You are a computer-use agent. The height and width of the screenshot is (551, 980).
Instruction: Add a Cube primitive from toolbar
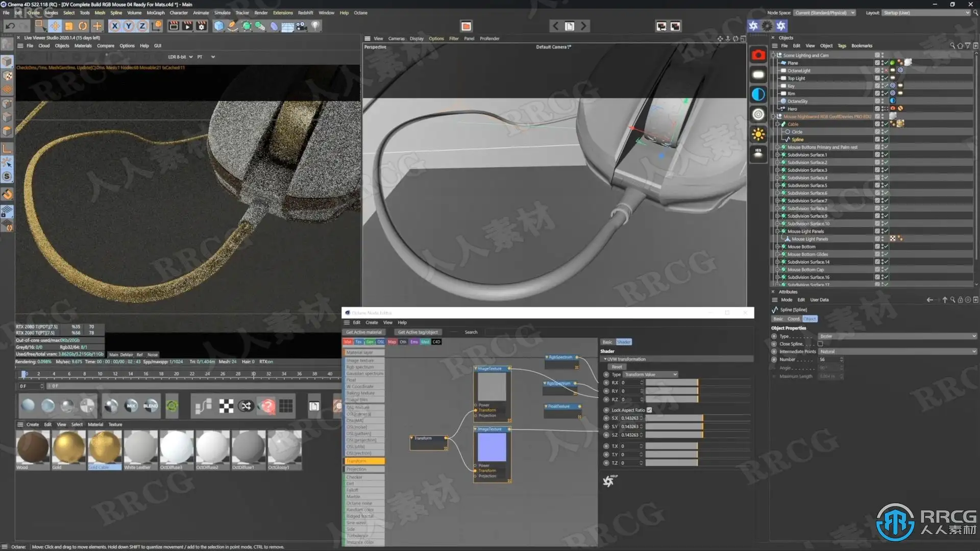[218, 26]
